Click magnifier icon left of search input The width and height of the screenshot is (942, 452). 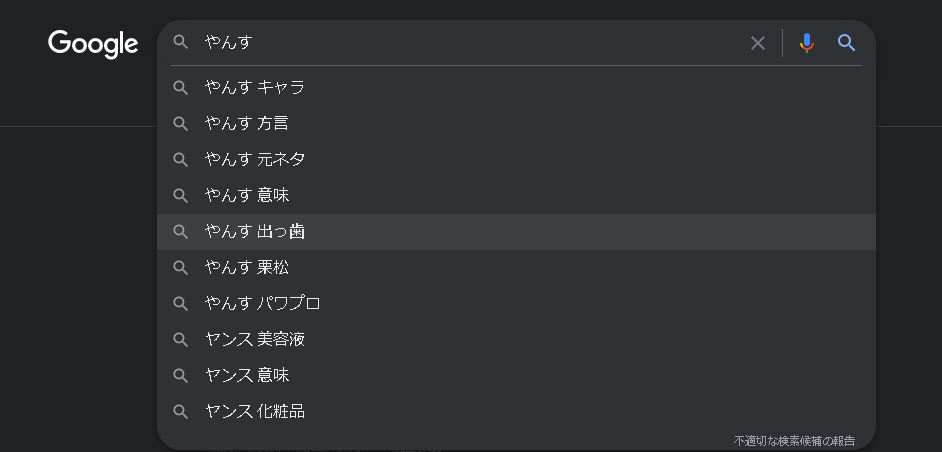pyautogui.click(x=181, y=42)
